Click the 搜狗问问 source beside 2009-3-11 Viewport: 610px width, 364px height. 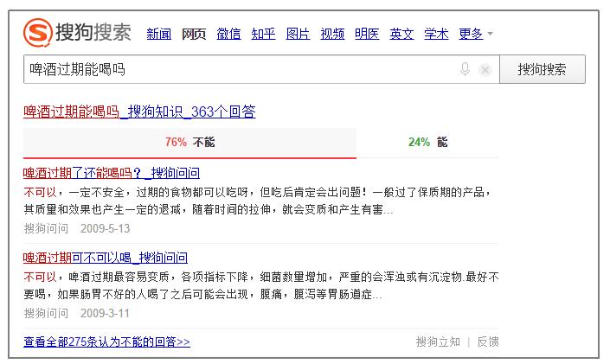[x=46, y=313]
